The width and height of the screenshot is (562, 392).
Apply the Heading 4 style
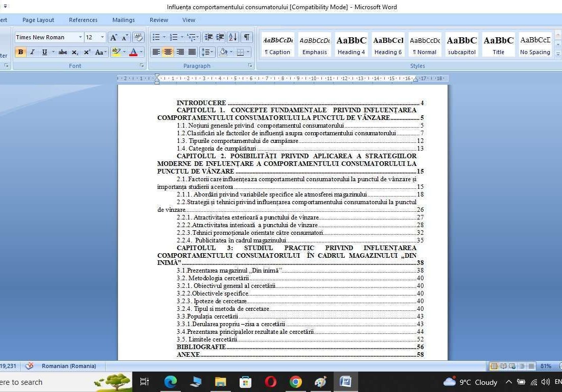tap(351, 45)
